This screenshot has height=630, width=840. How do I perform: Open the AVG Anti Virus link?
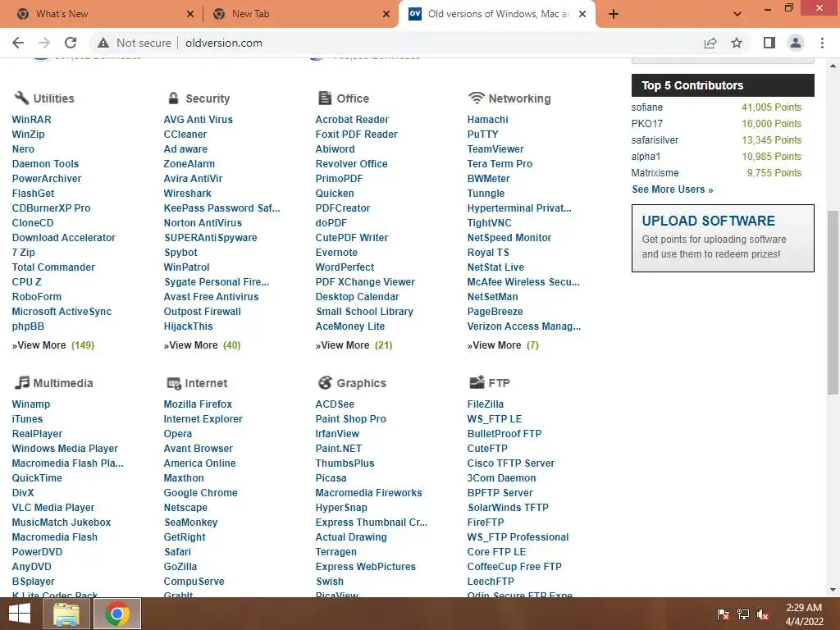click(199, 120)
